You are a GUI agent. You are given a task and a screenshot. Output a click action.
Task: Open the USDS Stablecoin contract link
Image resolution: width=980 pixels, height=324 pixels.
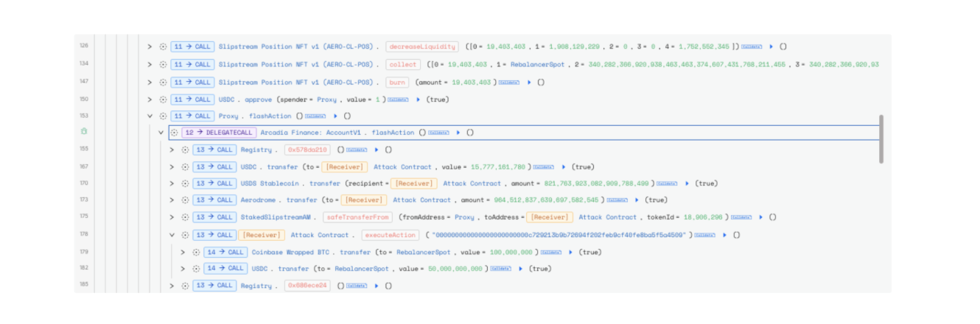[x=269, y=183]
